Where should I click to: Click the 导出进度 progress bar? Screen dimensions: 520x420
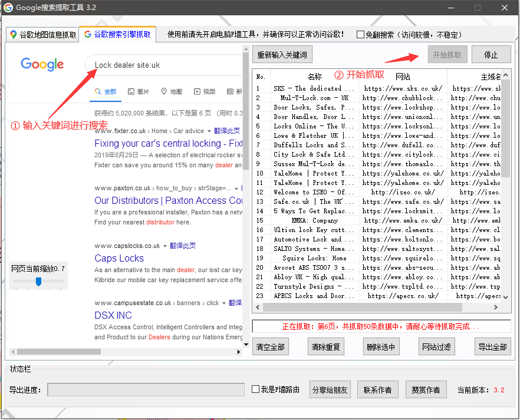pos(146,389)
